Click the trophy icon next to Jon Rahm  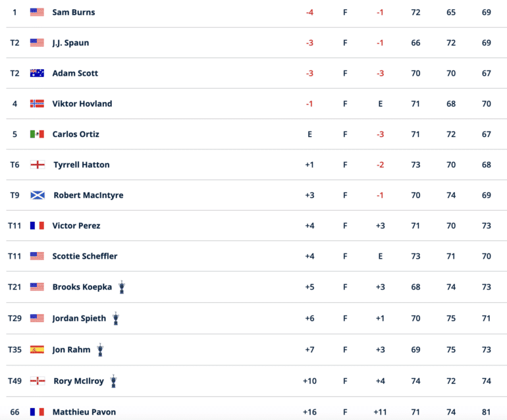(100, 350)
